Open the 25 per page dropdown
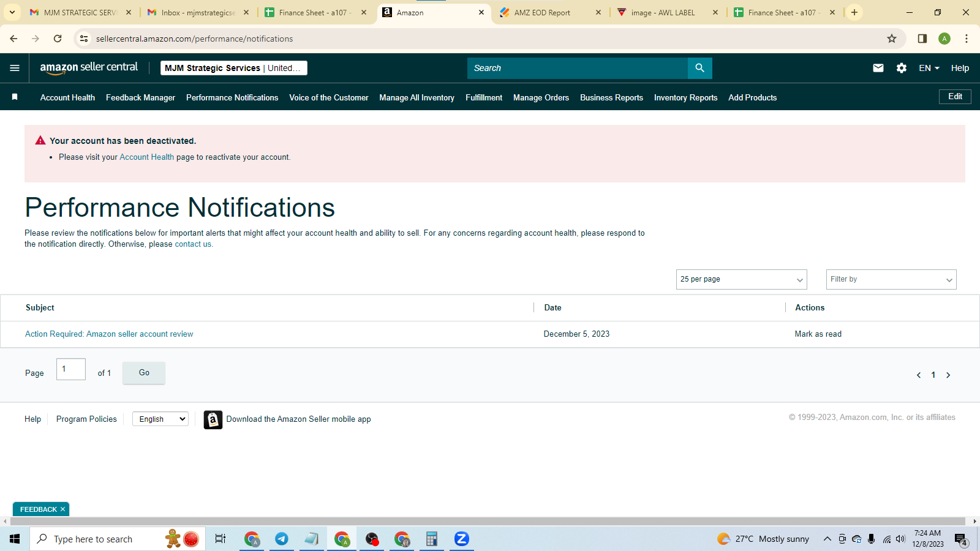 (x=742, y=279)
